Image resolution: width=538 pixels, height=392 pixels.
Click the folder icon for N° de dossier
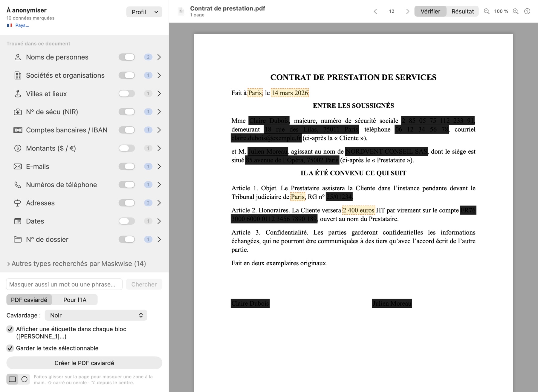(x=18, y=239)
